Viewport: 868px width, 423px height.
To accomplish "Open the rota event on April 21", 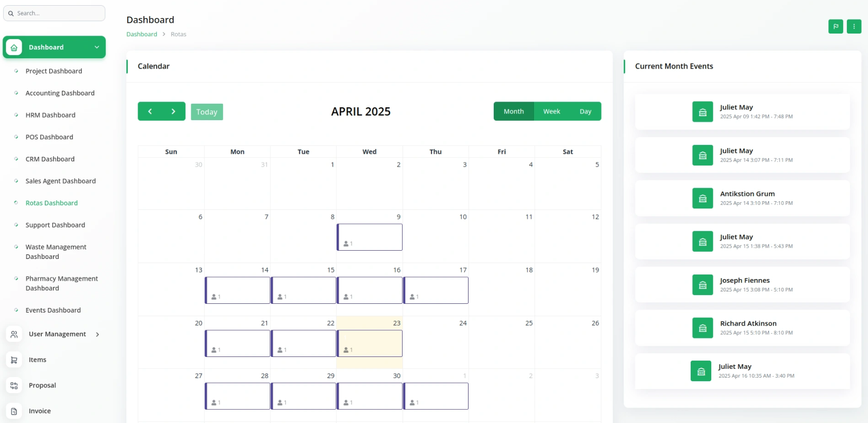I will point(238,344).
